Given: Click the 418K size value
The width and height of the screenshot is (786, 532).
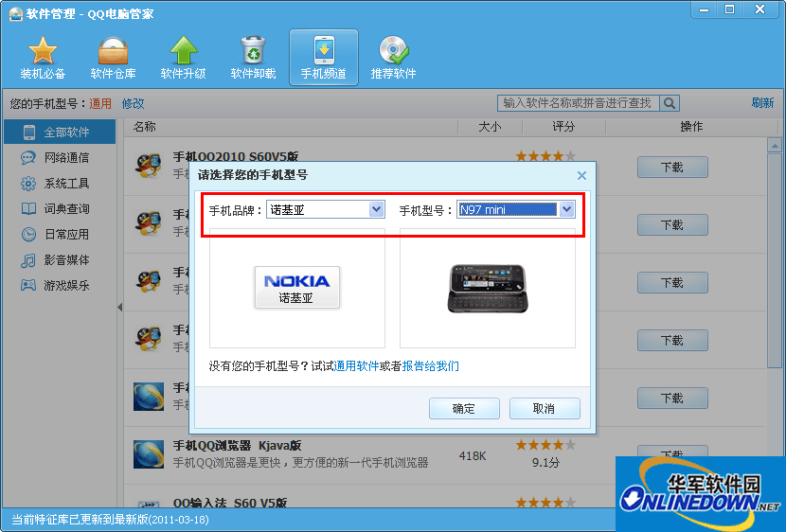Looking at the screenshot, I should (473, 456).
